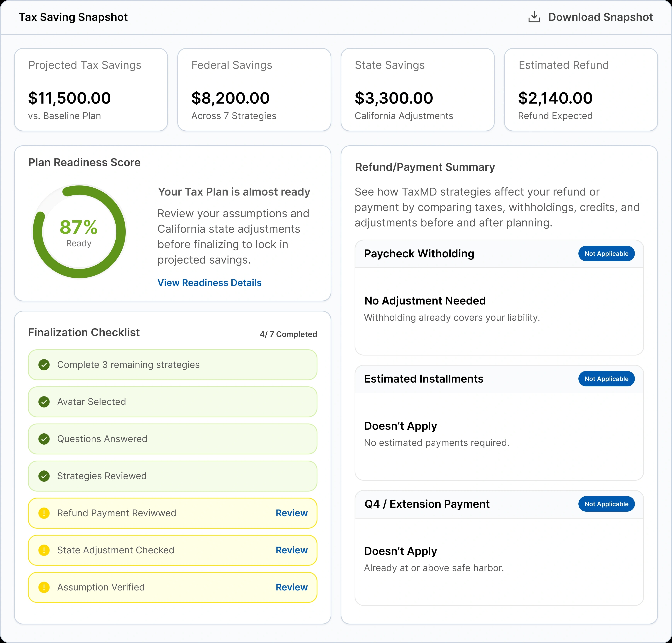Click Review for Refund Payment Reviwwed

292,513
